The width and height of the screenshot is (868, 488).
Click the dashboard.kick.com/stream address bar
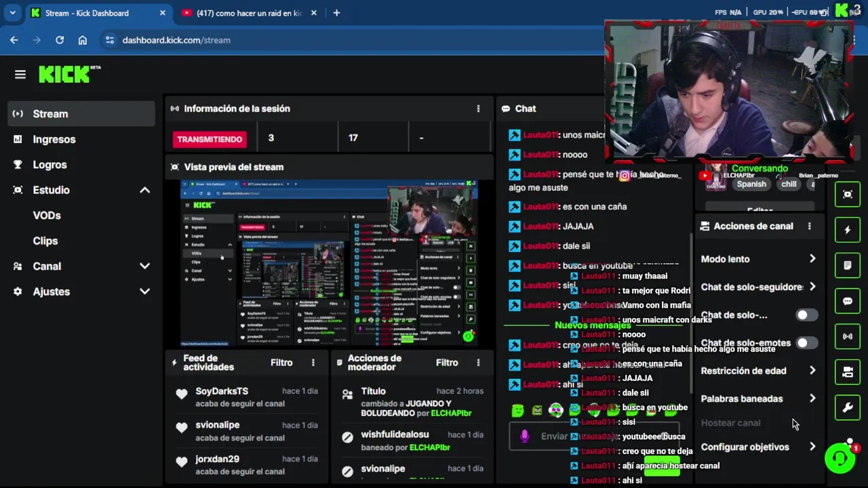click(176, 40)
